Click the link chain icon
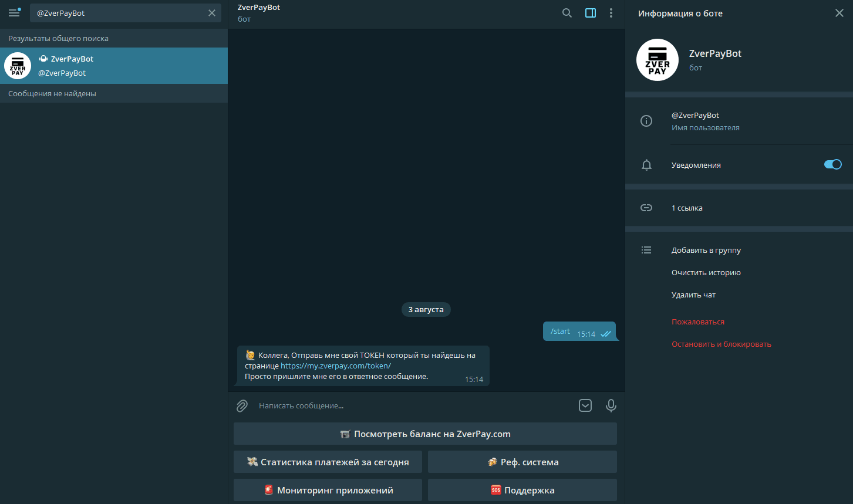Image resolution: width=853 pixels, height=504 pixels. (646, 208)
